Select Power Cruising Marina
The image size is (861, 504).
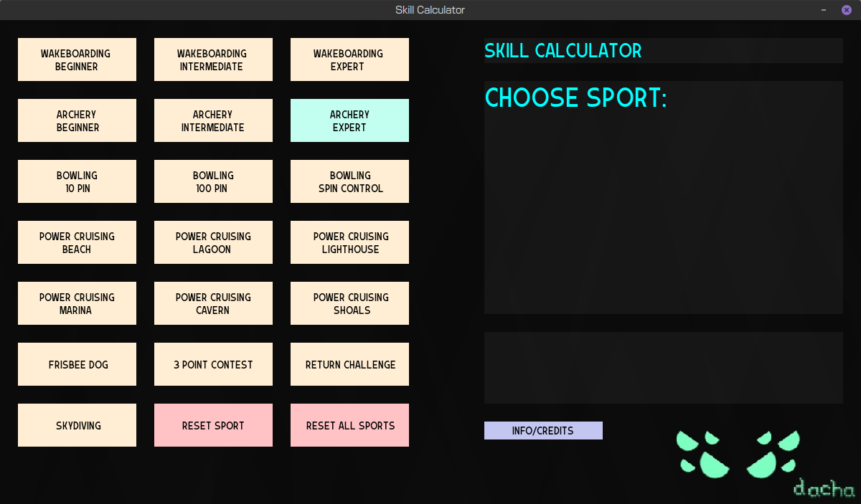(77, 303)
